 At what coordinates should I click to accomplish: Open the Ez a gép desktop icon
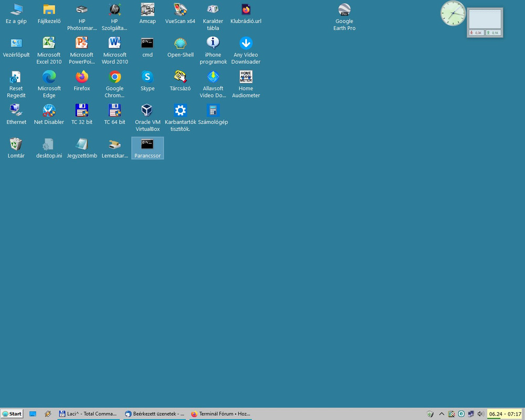[16, 14]
